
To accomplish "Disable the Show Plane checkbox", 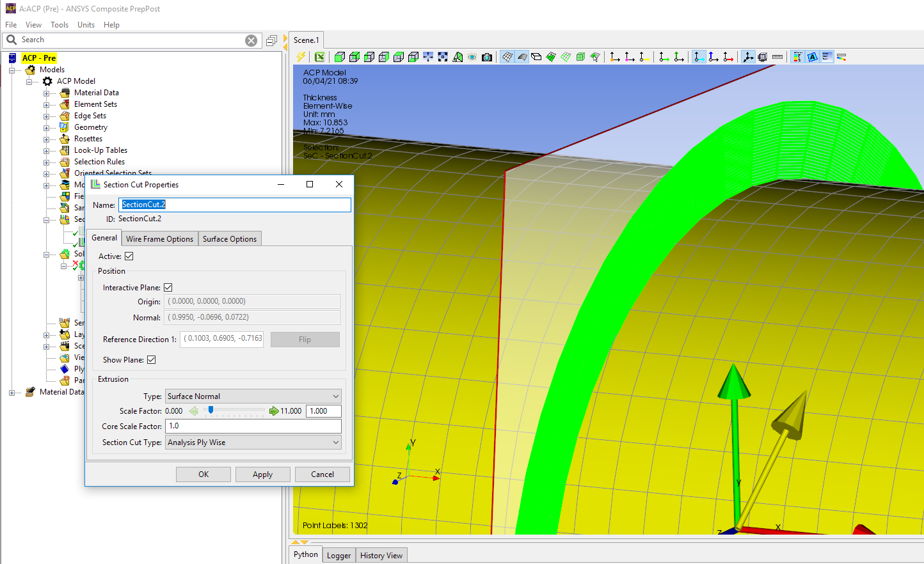I will [152, 360].
